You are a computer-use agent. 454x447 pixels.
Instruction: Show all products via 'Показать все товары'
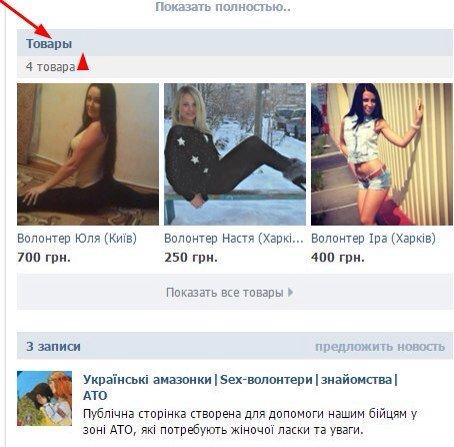[x=235, y=292]
